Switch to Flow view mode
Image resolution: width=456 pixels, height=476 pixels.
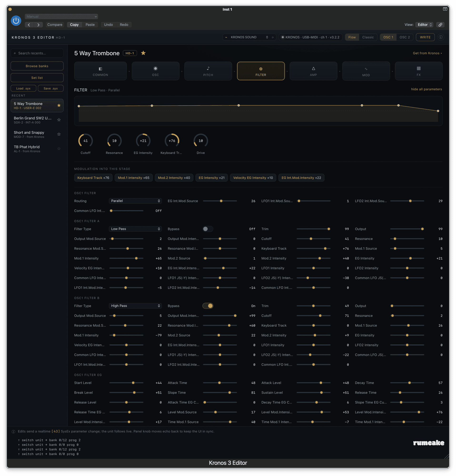352,37
